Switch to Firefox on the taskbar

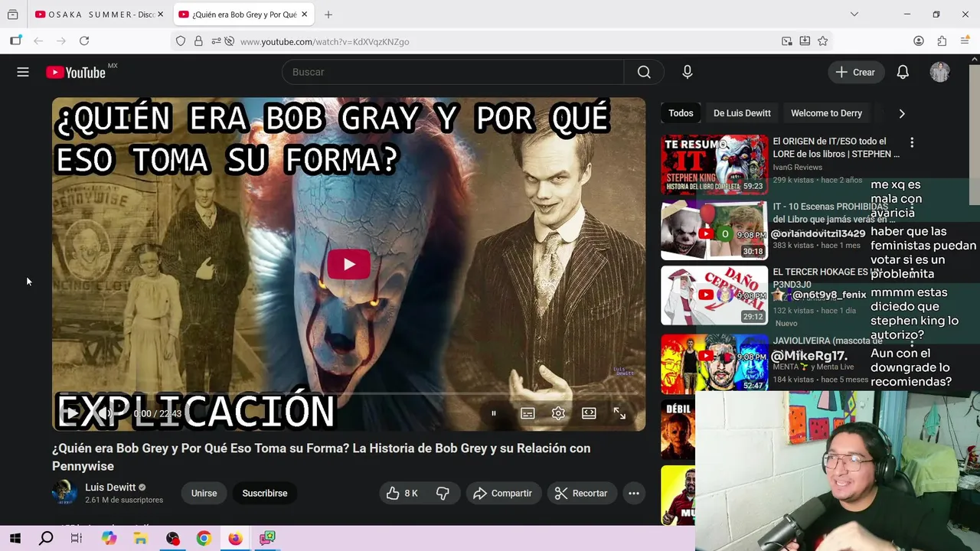[x=235, y=538]
